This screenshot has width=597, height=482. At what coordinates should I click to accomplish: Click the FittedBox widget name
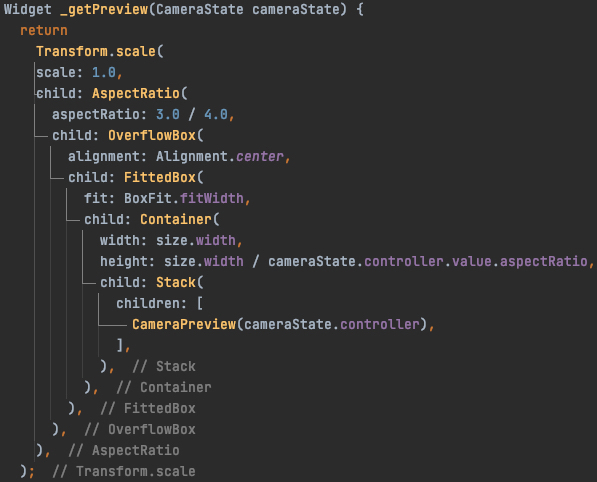[160, 177]
